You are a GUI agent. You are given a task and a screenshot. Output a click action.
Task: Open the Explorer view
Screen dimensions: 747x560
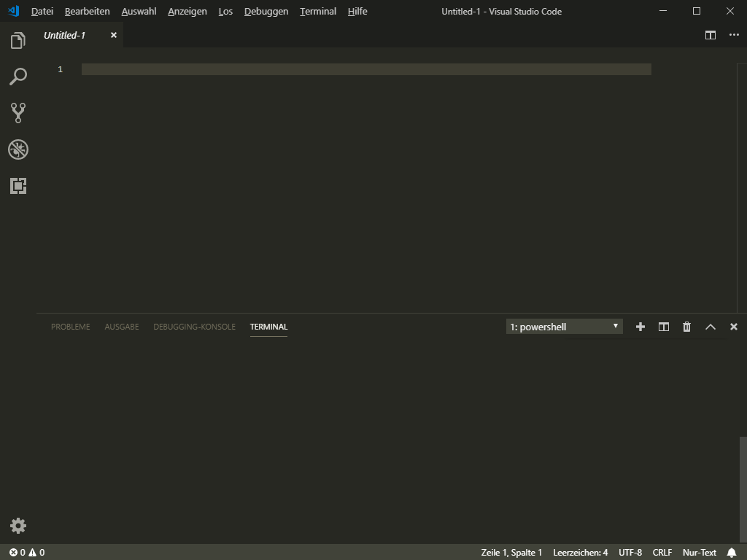point(18,40)
